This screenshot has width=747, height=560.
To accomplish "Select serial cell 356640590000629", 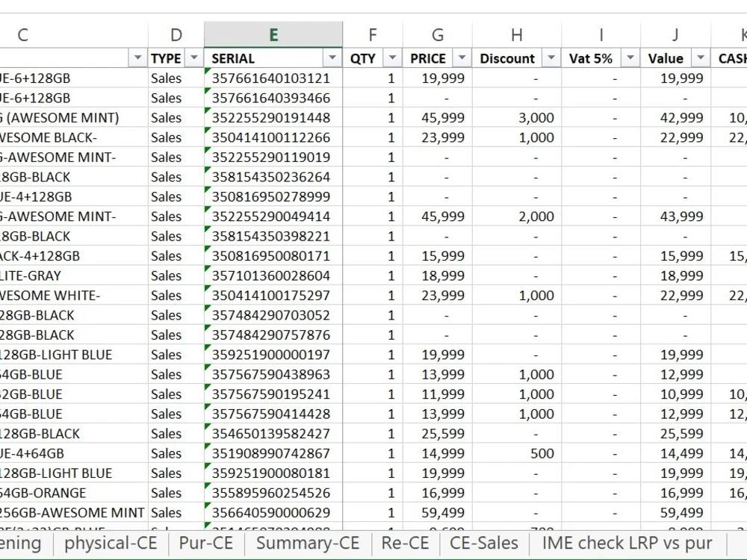I will click(x=273, y=513).
